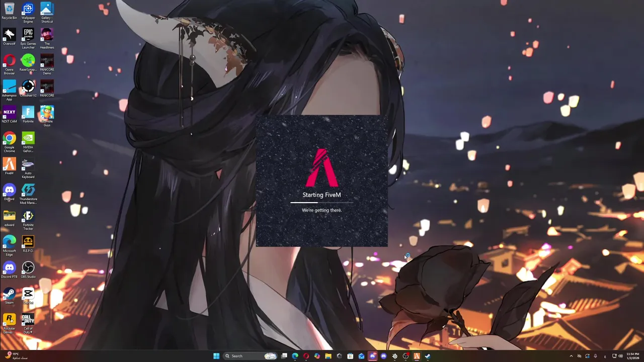Image resolution: width=644 pixels, height=362 pixels.
Task: Open the weather widget on taskbar
Action: tap(15, 356)
